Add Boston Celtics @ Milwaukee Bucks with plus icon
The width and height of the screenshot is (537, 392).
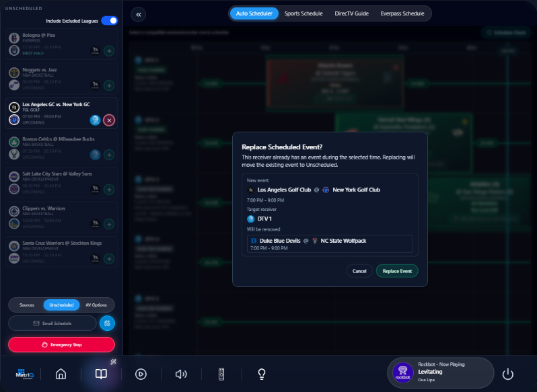click(x=109, y=155)
